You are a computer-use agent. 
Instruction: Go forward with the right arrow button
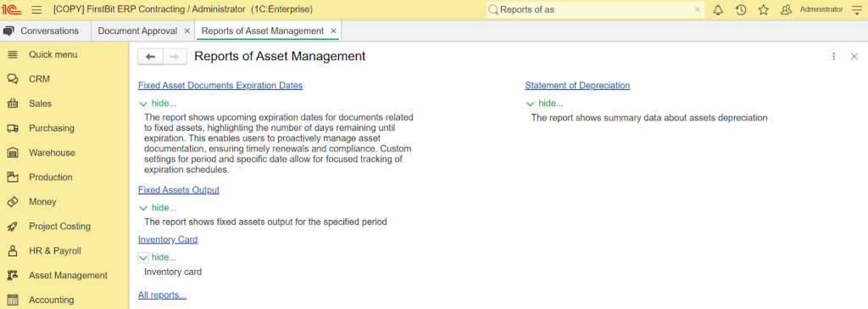tap(175, 56)
